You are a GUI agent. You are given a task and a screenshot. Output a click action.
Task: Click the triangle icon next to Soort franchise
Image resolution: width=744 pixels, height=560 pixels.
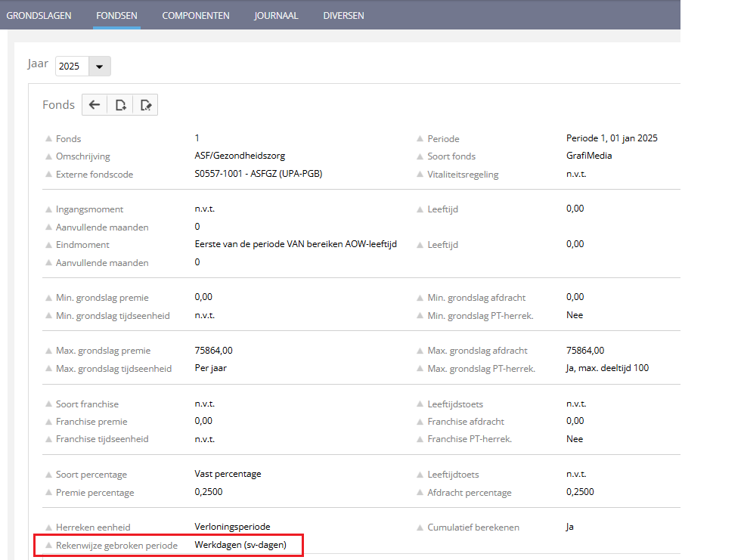[48, 404]
